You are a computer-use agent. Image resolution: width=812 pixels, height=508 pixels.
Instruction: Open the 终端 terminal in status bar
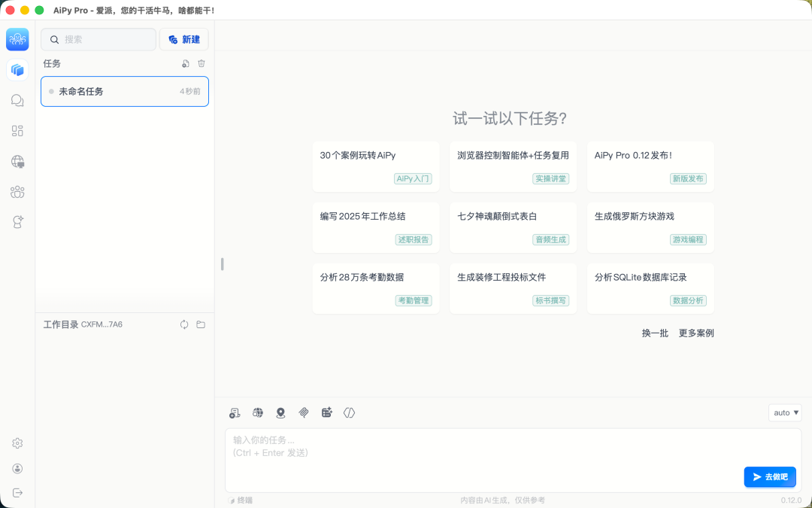pos(241,500)
